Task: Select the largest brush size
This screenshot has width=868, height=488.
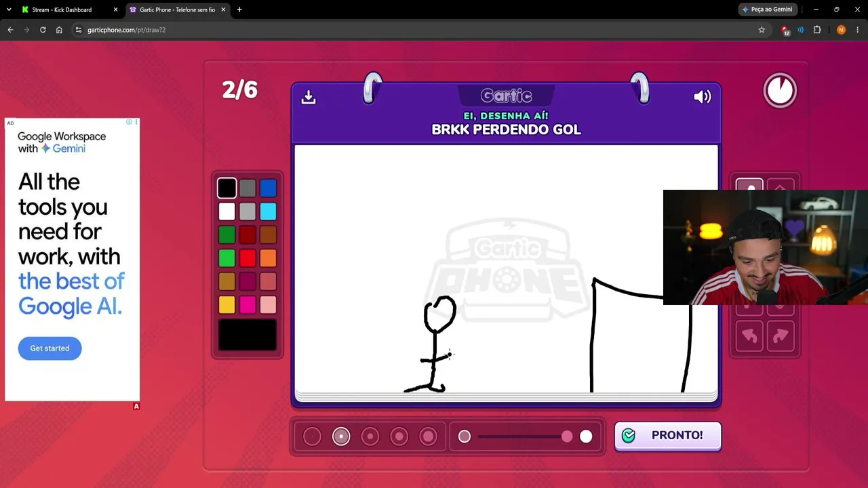Action: coord(429,436)
